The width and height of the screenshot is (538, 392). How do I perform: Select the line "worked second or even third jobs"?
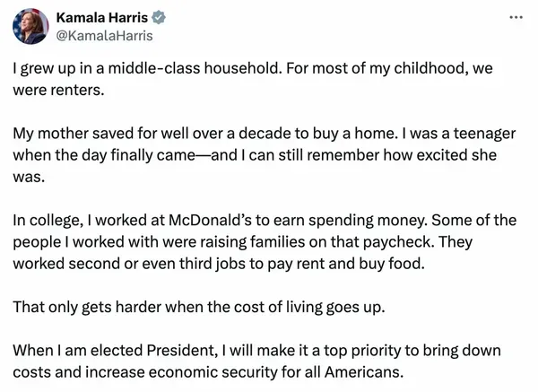point(219,264)
